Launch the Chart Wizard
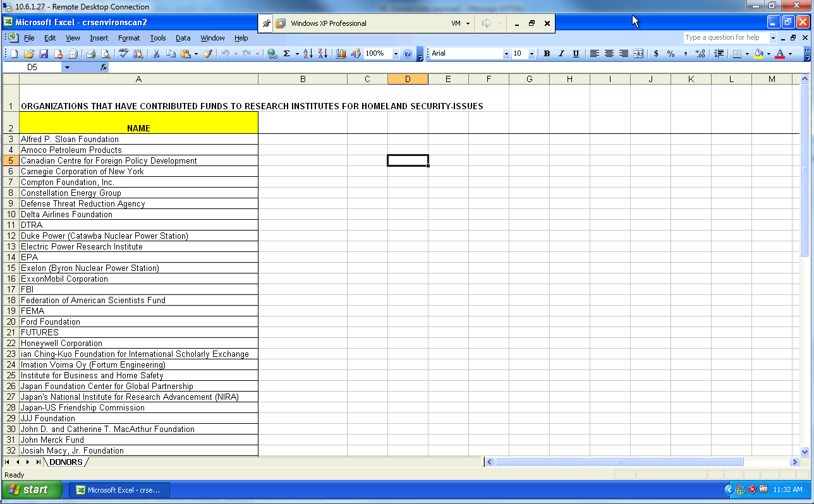 coord(341,54)
